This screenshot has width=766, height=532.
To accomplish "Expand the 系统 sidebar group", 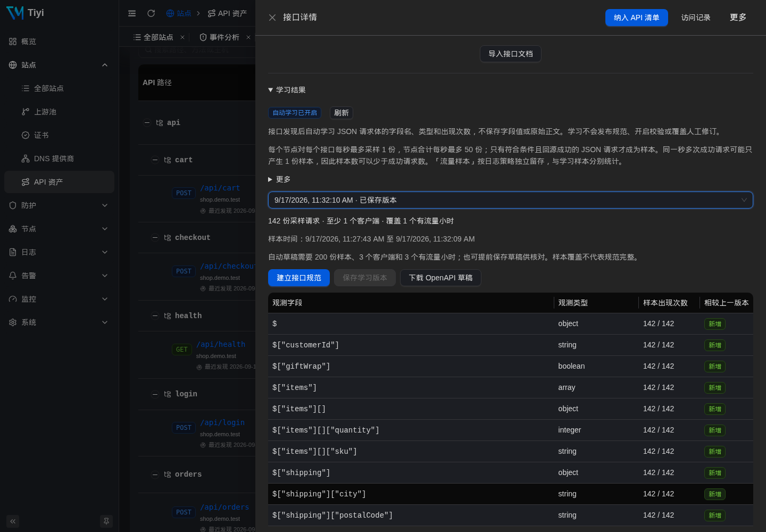I will click(59, 322).
